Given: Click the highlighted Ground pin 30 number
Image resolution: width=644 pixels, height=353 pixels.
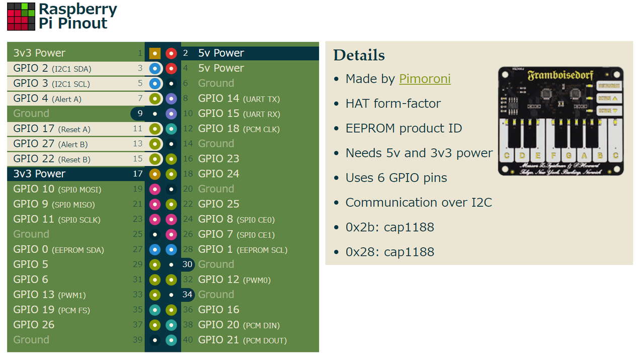Looking at the screenshot, I should 188,264.
